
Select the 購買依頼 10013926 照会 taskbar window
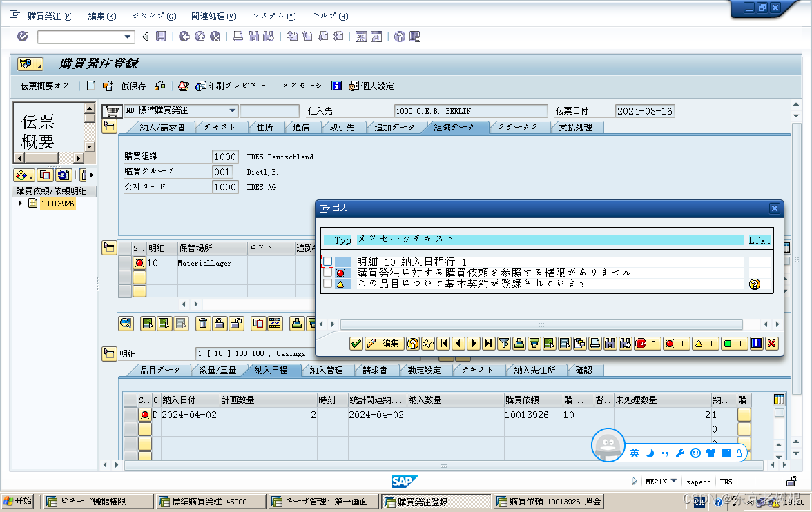(548, 501)
